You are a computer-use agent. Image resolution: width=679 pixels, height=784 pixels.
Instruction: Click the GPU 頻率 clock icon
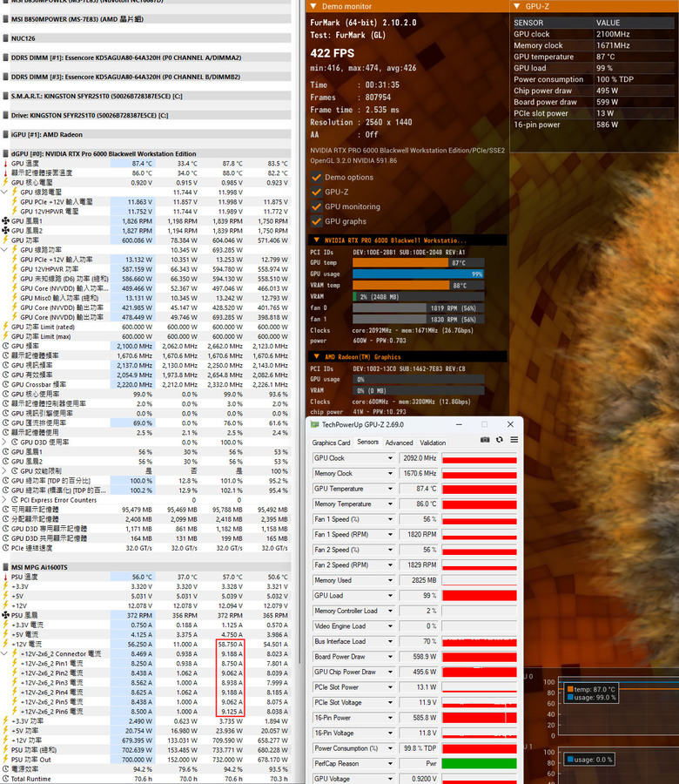5,346
